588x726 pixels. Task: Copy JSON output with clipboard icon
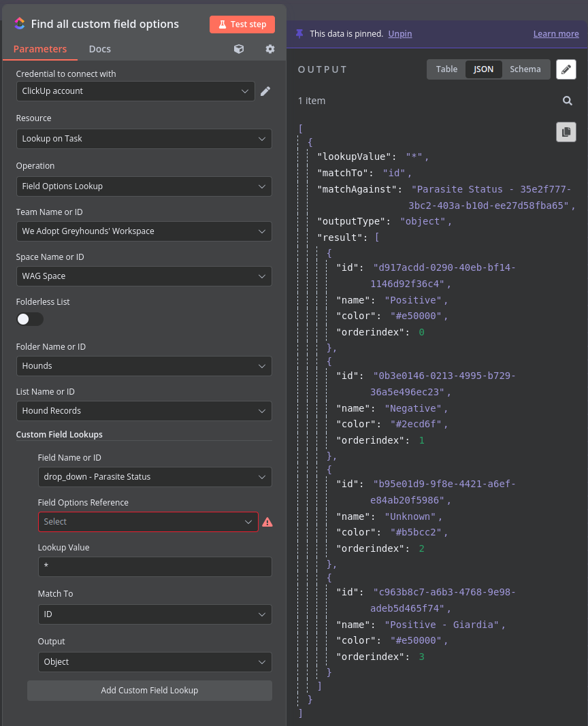coord(566,132)
